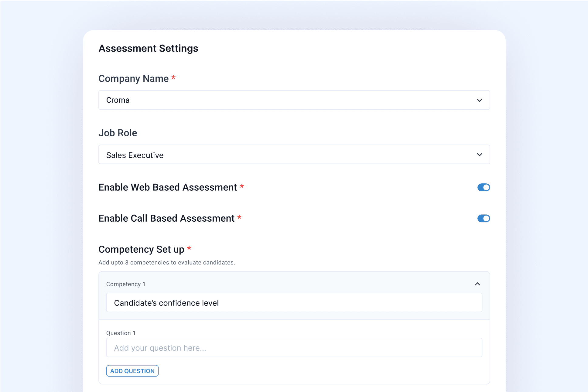The width and height of the screenshot is (588, 392).
Task: Collapse Competency 1 using the up chevron
Action: coord(477,284)
